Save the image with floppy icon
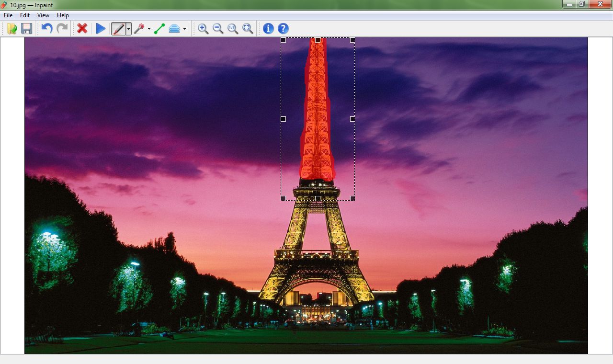Screen dimensions: 613x364 (27, 29)
